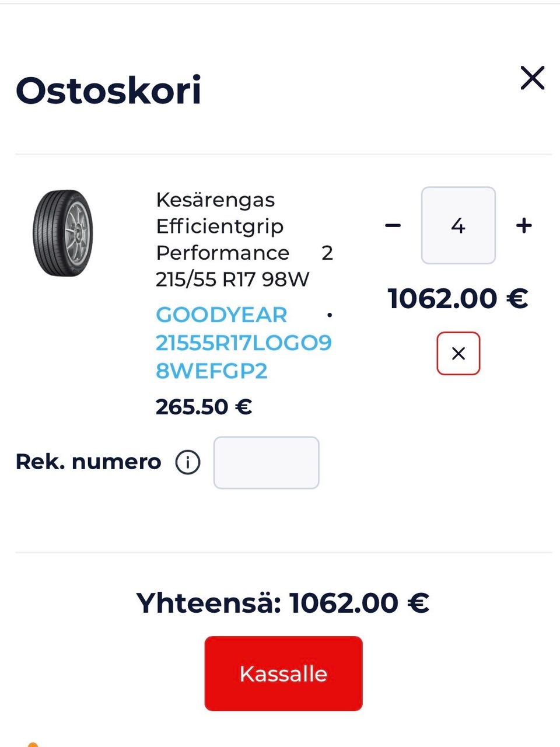Image resolution: width=560 pixels, height=747 pixels.
Task: Remove the Goodyear tire from cart
Action: point(458,353)
